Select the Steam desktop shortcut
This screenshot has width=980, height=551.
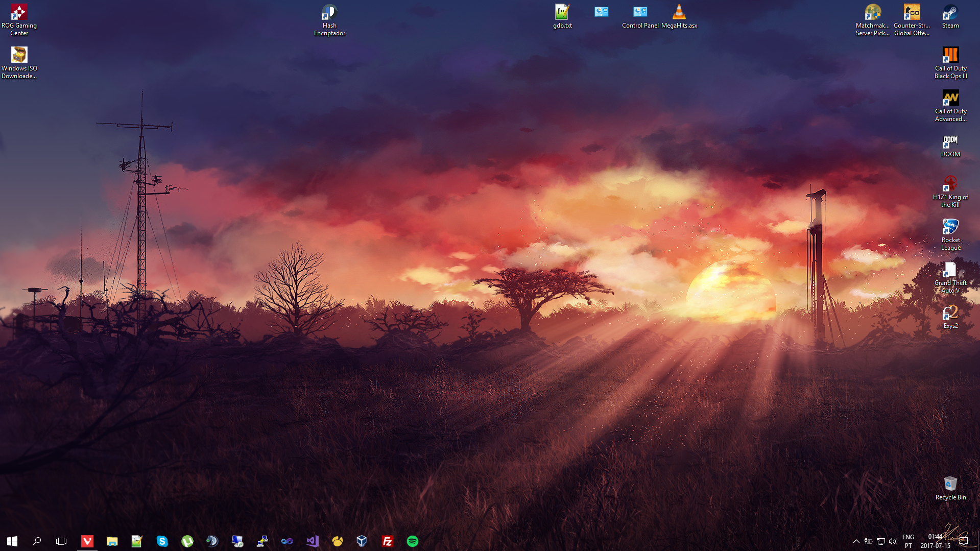pos(950,16)
